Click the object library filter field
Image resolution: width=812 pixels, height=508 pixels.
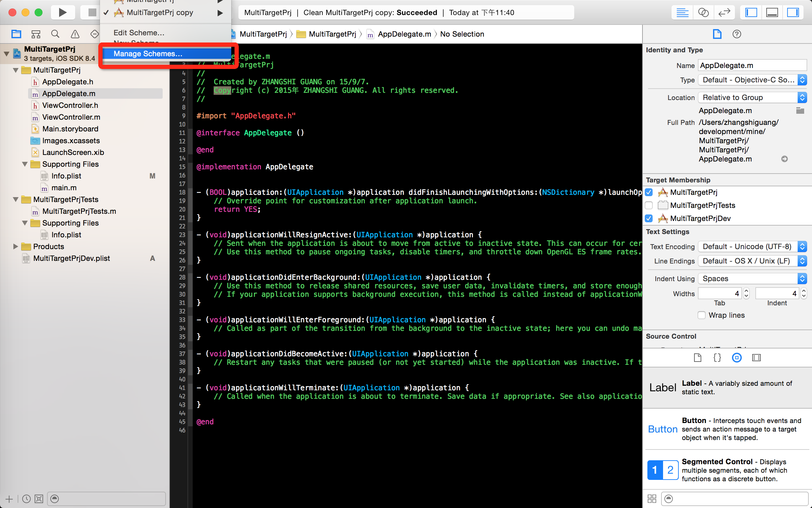click(x=735, y=499)
